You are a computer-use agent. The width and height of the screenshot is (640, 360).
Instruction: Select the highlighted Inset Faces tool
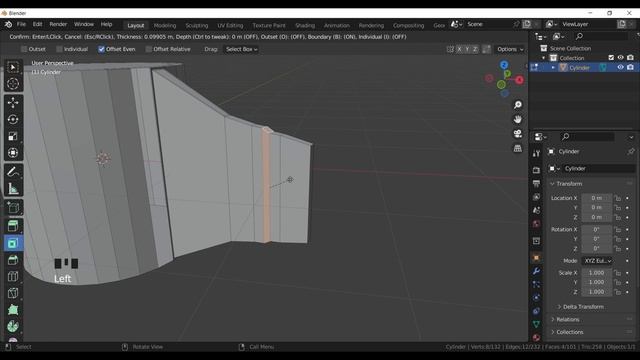click(x=13, y=243)
